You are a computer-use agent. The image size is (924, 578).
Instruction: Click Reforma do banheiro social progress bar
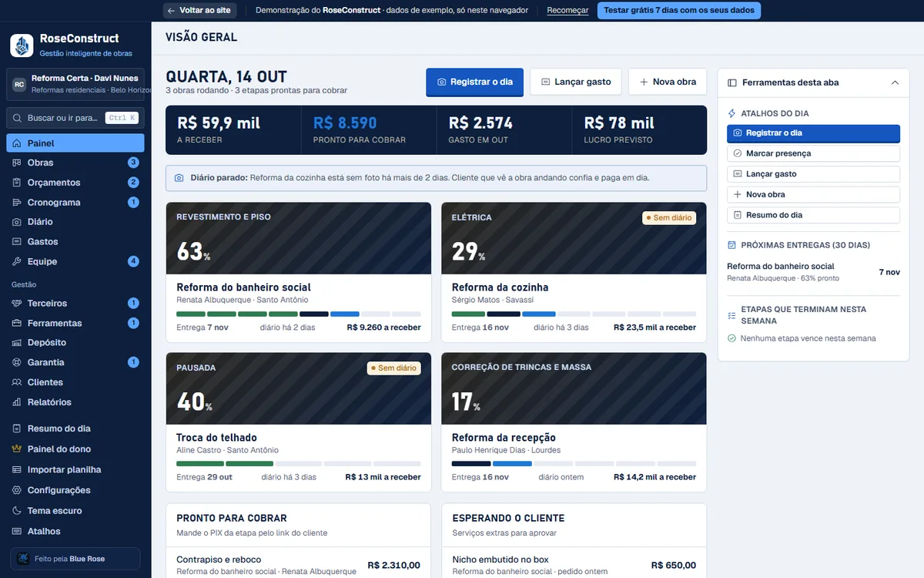[299, 314]
